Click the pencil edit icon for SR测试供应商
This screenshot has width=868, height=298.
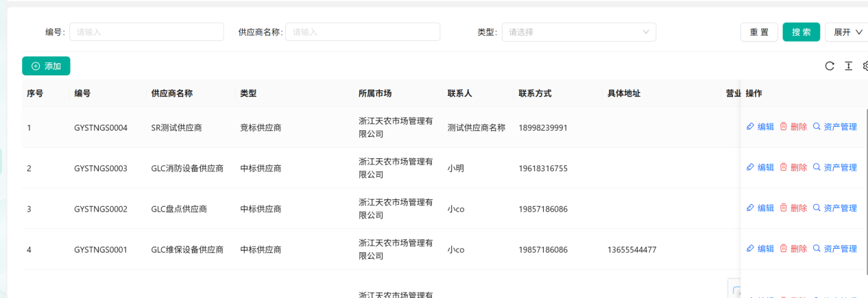pyautogui.click(x=750, y=127)
